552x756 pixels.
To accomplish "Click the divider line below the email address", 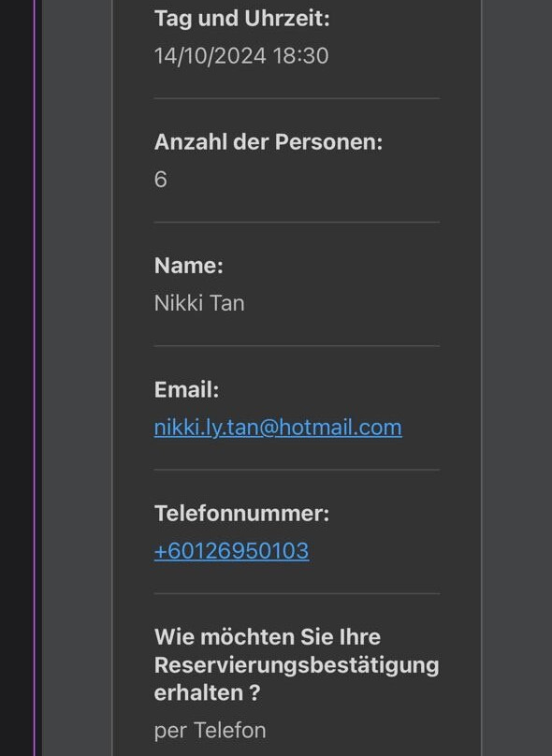I will [x=297, y=470].
